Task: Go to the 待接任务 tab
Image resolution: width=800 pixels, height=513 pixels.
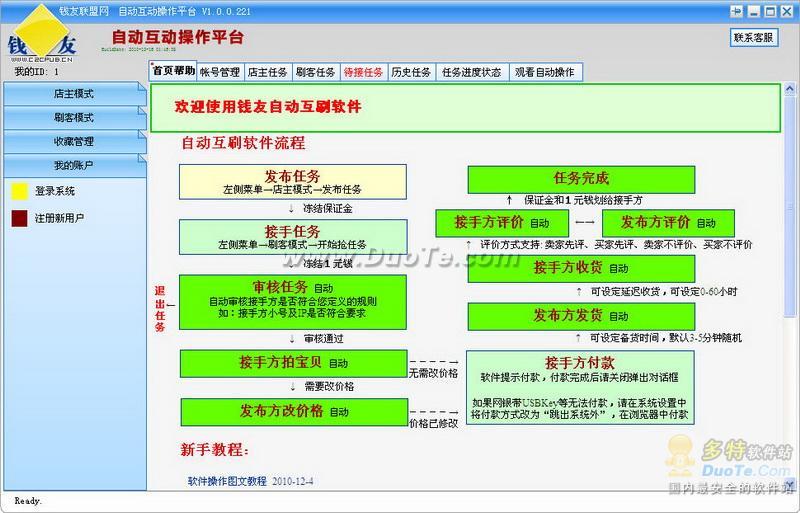Action: 363,72
